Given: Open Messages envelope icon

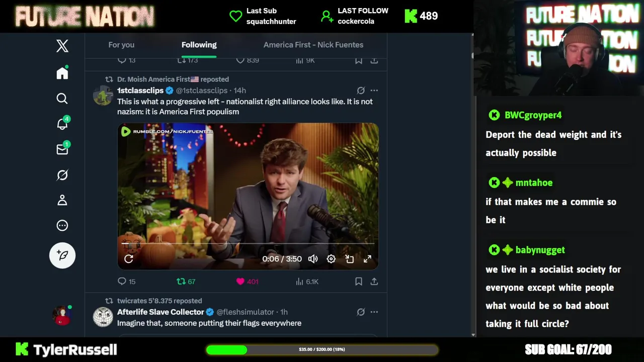Looking at the screenshot, I should point(62,149).
